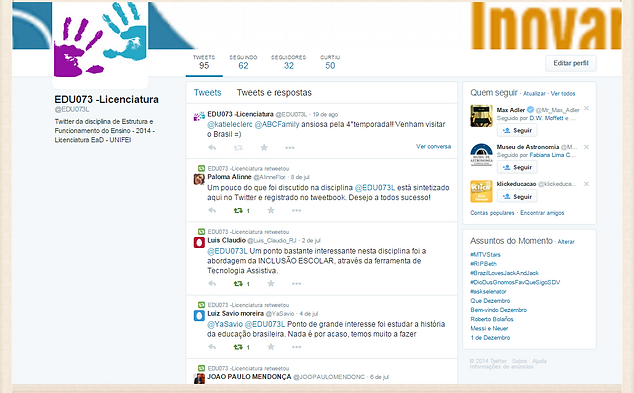This screenshot has height=393, width=634.
Task: Click the @EDU073L handle under profile name
Action: pyautogui.click(x=72, y=109)
